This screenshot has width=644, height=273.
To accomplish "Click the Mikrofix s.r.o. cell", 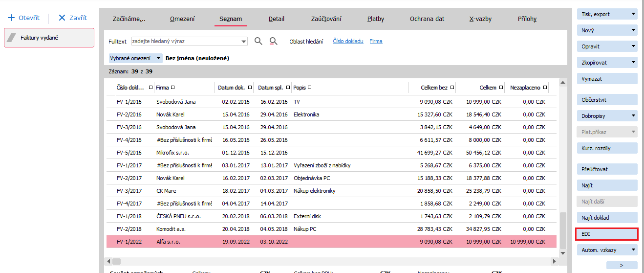I will pyautogui.click(x=172, y=153).
